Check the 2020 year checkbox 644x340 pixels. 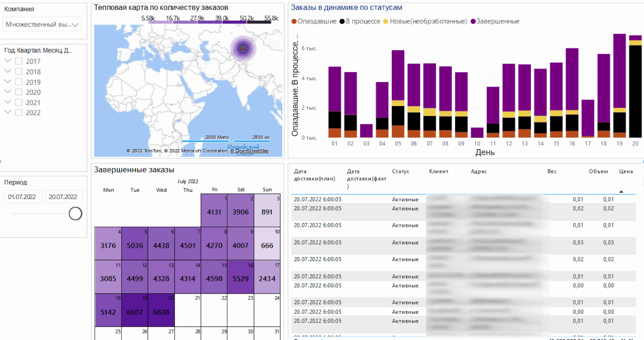[x=19, y=92]
